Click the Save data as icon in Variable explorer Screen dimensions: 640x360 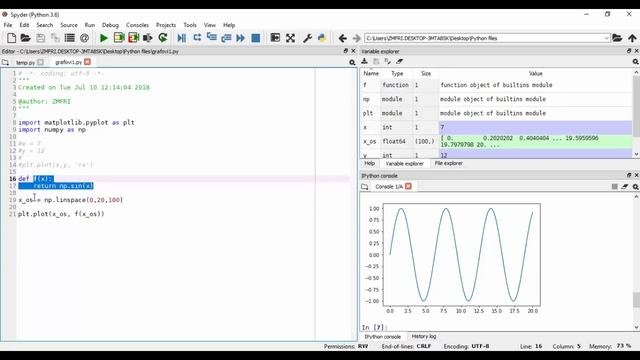(x=388, y=61)
